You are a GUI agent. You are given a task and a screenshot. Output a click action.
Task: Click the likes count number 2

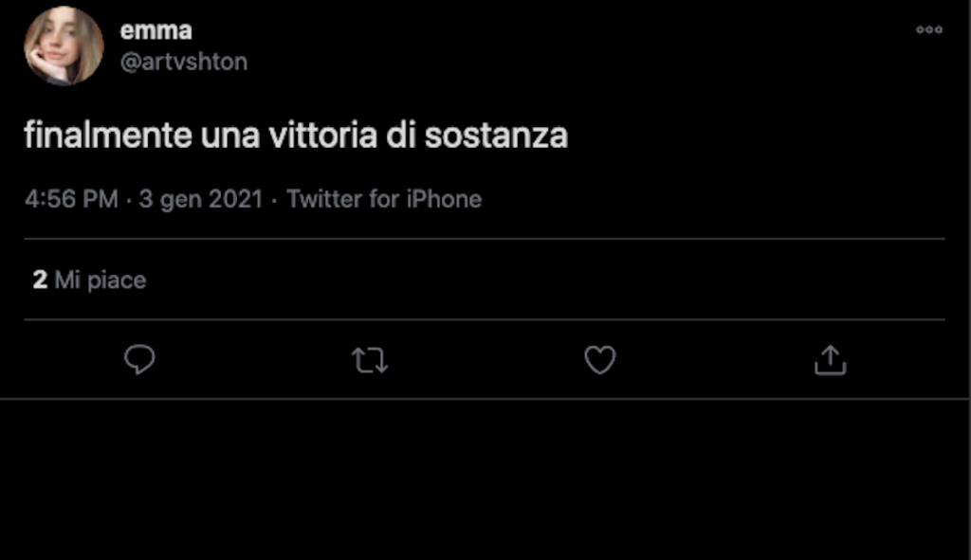pos(40,280)
